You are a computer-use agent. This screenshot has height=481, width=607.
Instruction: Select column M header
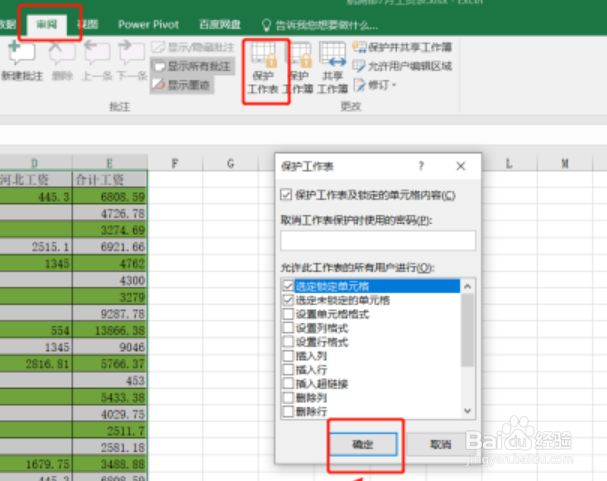(565, 163)
